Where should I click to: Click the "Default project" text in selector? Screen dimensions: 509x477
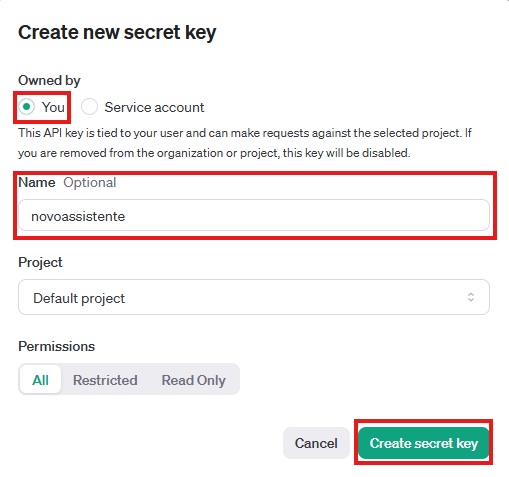79,298
